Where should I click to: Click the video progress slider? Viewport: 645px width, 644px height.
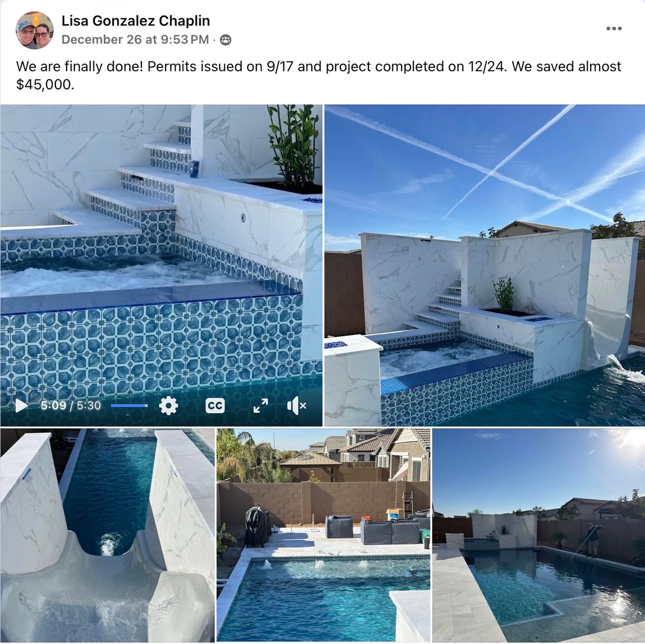tap(129, 406)
